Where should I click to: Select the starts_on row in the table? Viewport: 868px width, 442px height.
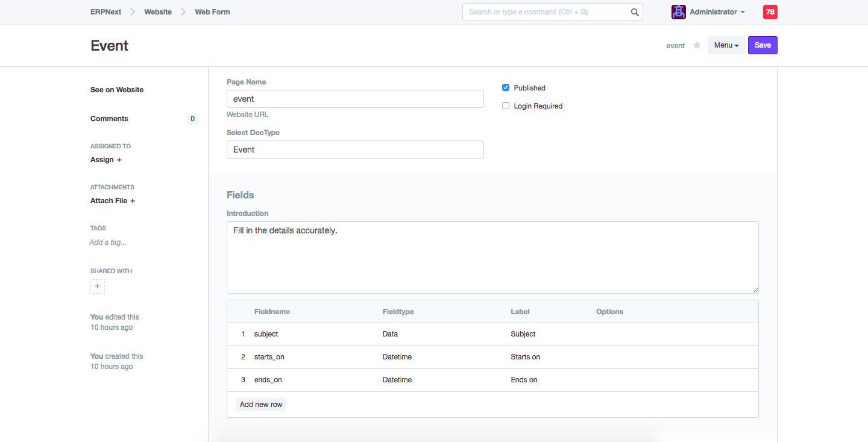tap(269, 357)
